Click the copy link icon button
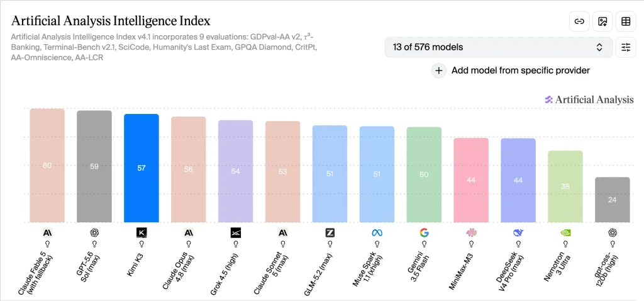Image resolution: width=644 pixels, height=301 pixels. pyautogui.click(x=579, y=21)
